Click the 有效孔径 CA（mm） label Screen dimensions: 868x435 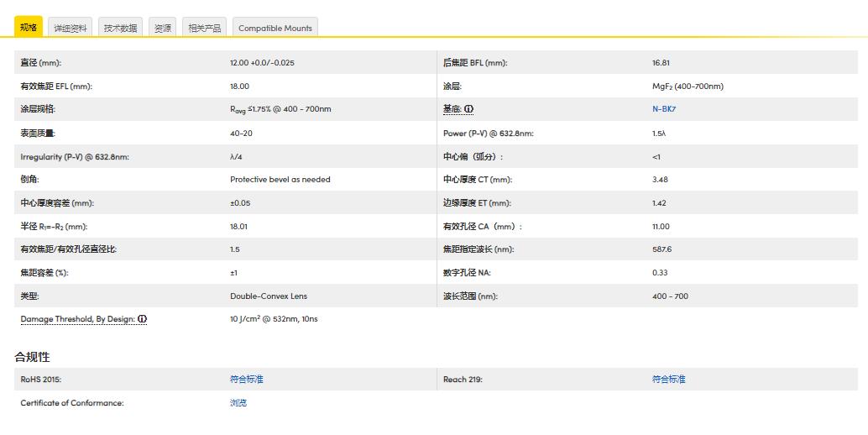(483, 227)
